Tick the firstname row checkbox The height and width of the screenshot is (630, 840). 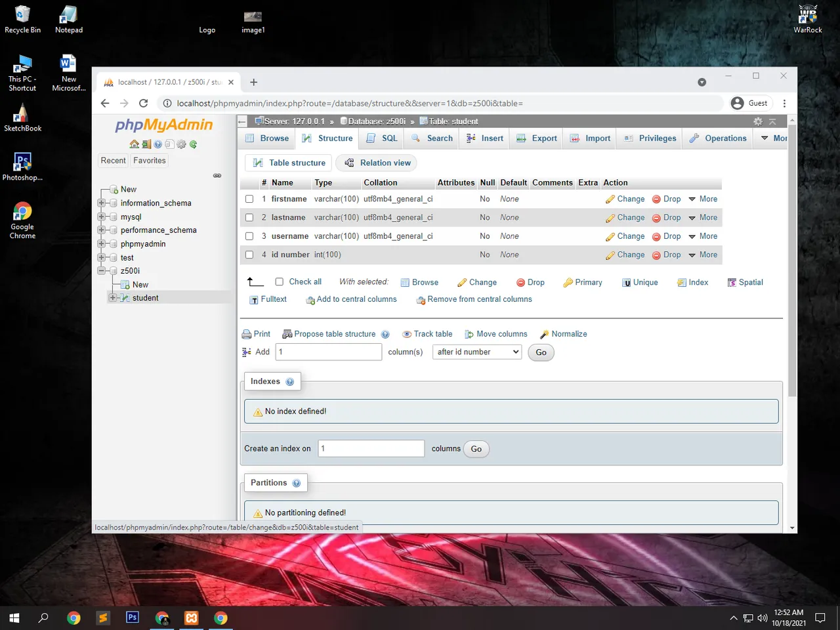point(249,199)
